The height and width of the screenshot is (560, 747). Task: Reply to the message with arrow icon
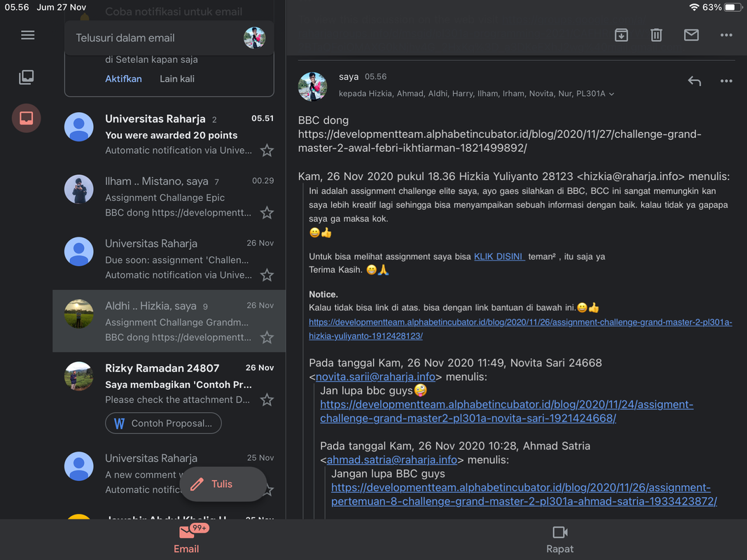tap(694, 81)
